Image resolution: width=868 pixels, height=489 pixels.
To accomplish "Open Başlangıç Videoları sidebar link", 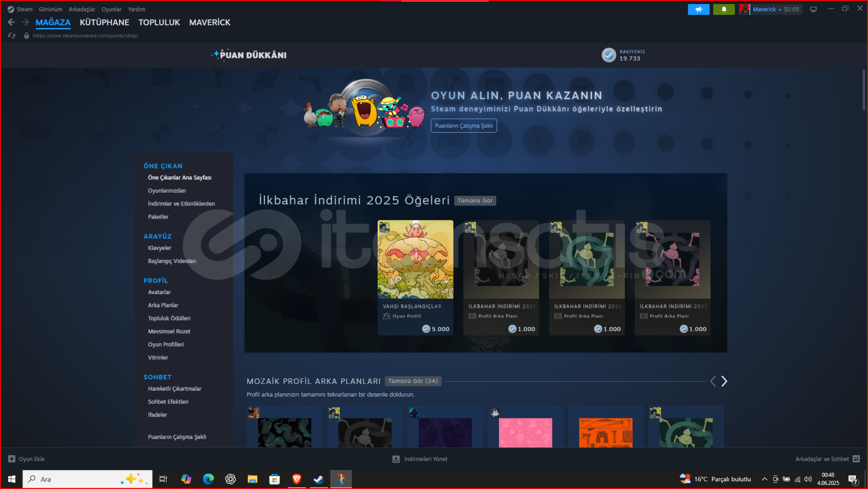I will tap(172, 261).
